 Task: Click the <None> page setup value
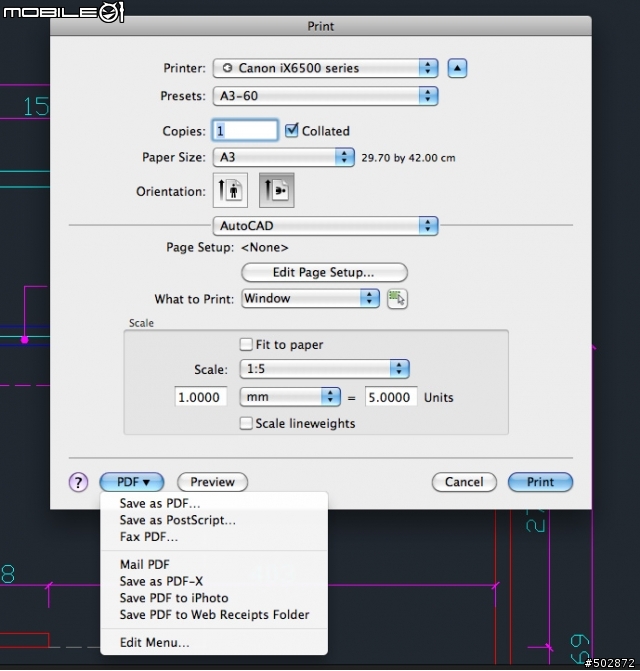tap(265, 247)
